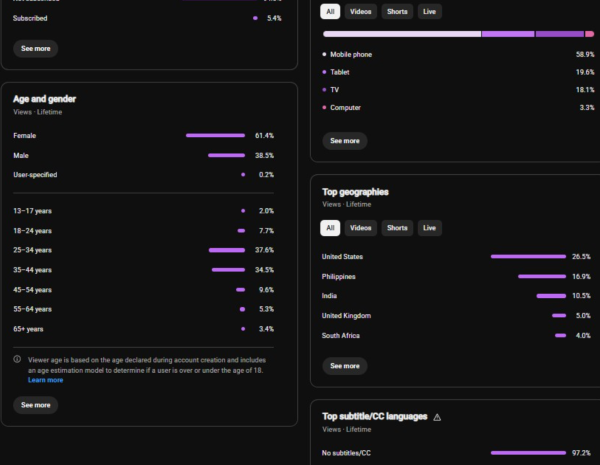Click the TV segment of device bar
Screen dimensions: 600x465
pyautogui.click(x=559, y=34)
